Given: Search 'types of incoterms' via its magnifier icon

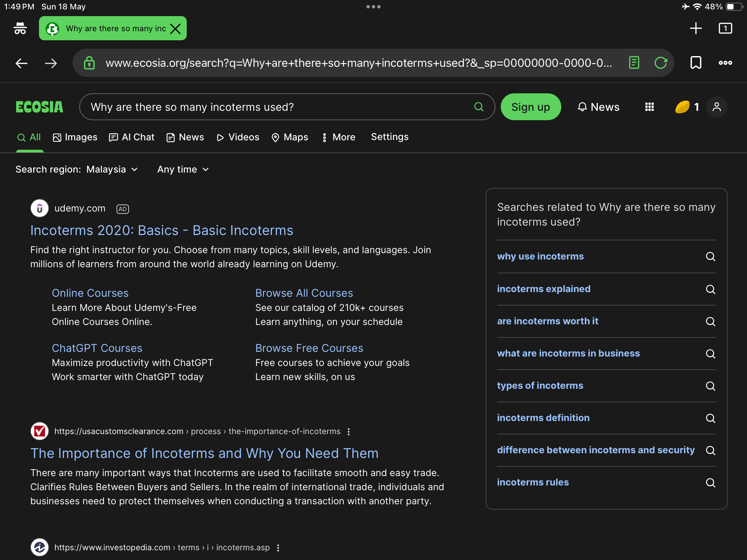Looking at the screenshot, I should point(710,386).
